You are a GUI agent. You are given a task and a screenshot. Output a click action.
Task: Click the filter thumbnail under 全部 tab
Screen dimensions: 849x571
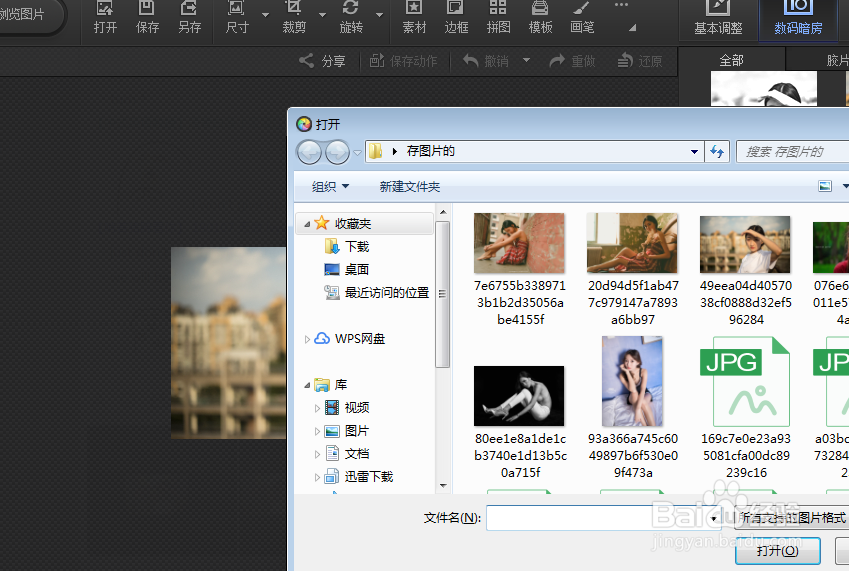763,89
